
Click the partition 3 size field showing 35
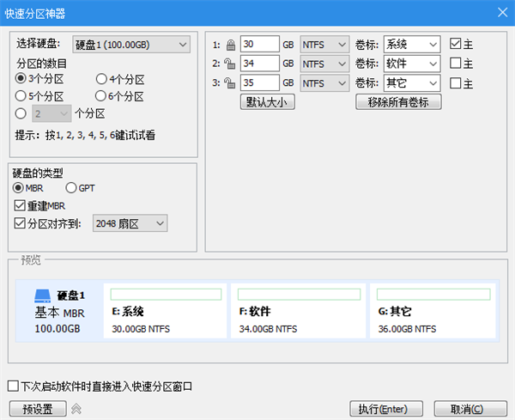point(260,83)
